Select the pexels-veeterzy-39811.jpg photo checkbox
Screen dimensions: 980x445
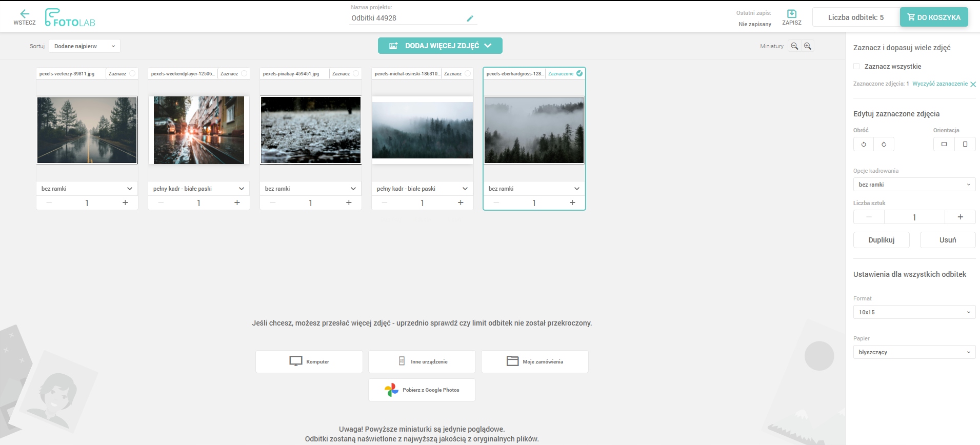pyautogui.click(x=132, y=73)
